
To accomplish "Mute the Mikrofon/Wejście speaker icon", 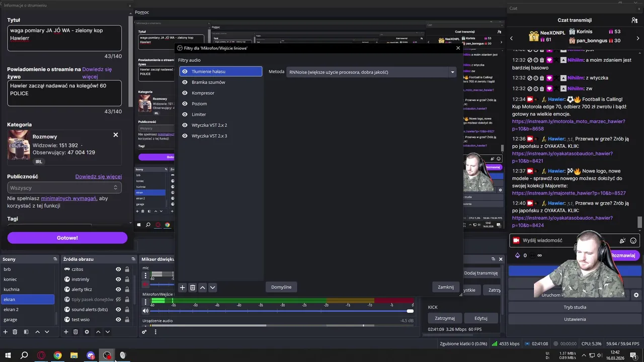I will coord(145,311).
